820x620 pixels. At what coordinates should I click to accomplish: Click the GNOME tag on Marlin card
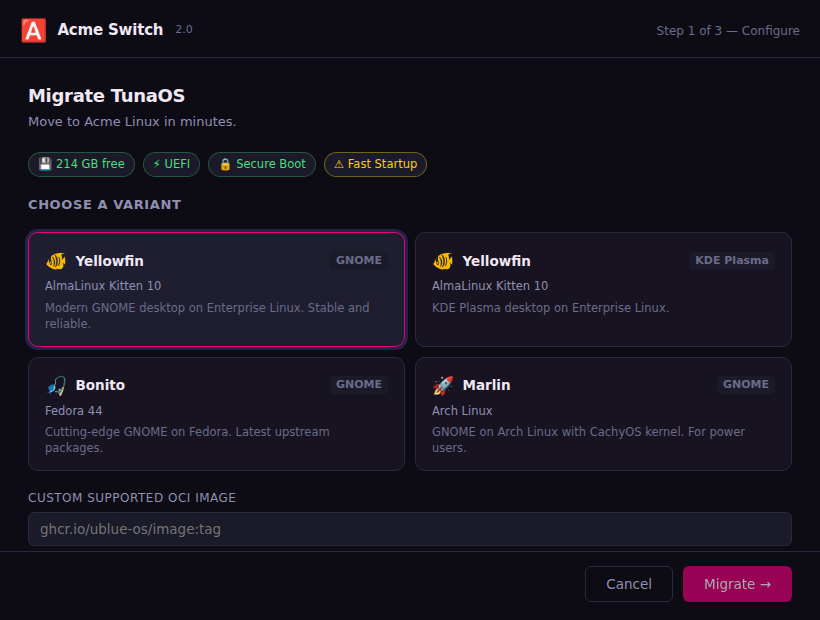[746, 384]
